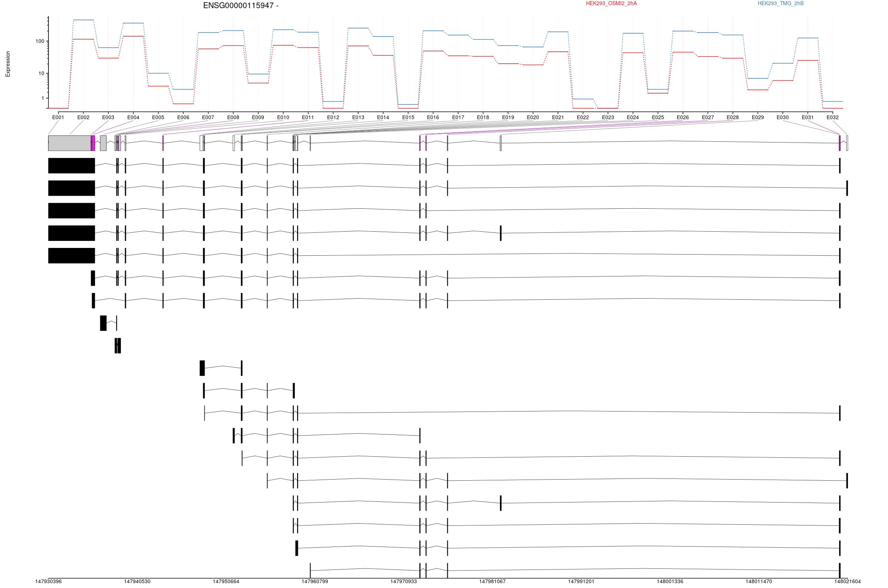The width and height of the screenshot is (888, 588).
Task: Click exon label E004
Action: pyautogui.click(x=133, y=117)
